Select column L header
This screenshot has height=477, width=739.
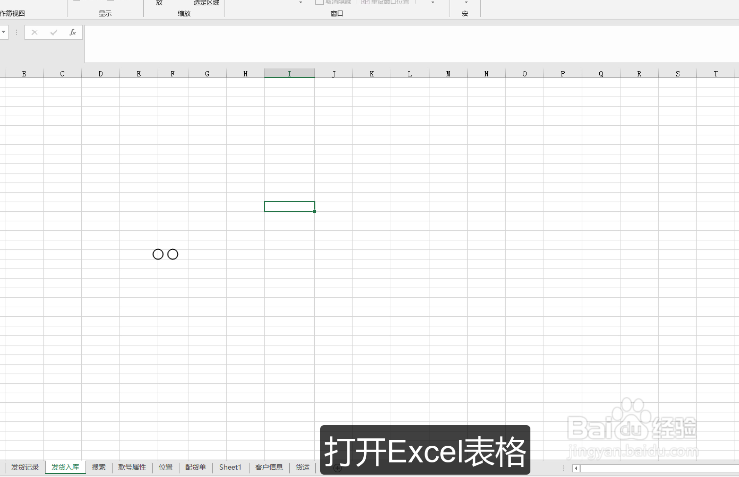coord(410,74)
